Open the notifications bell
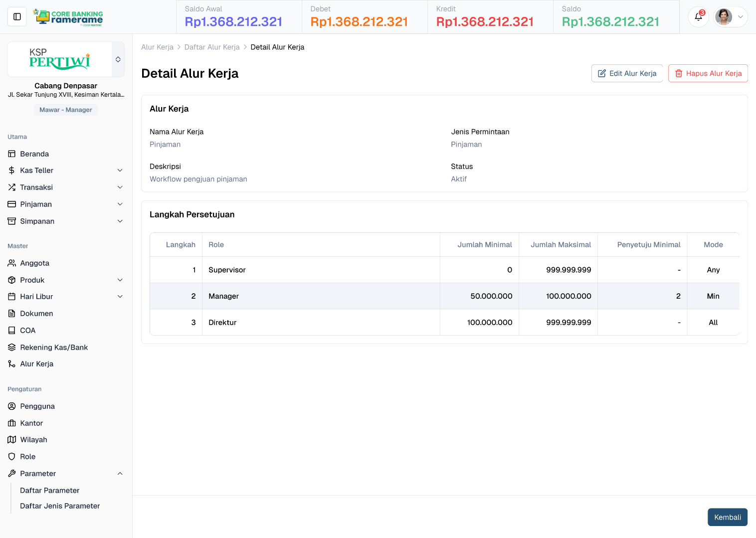756x538 pixels. click(698, 17)
